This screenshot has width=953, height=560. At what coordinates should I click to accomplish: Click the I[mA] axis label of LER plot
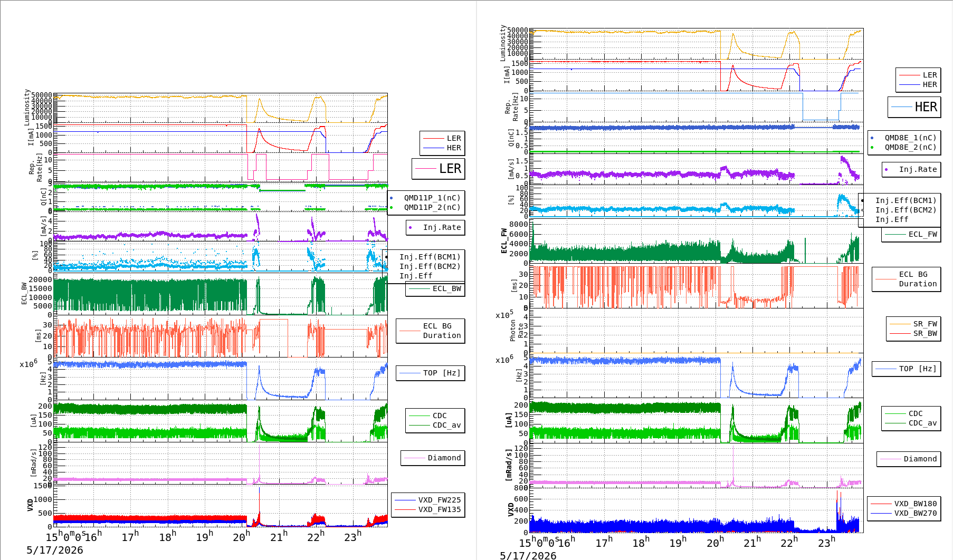tap(31, 137)
